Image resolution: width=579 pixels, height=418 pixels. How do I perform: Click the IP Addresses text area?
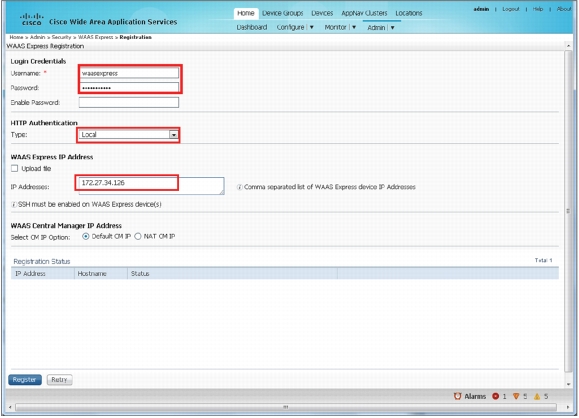pyautogui.click(x=150, y=186)
